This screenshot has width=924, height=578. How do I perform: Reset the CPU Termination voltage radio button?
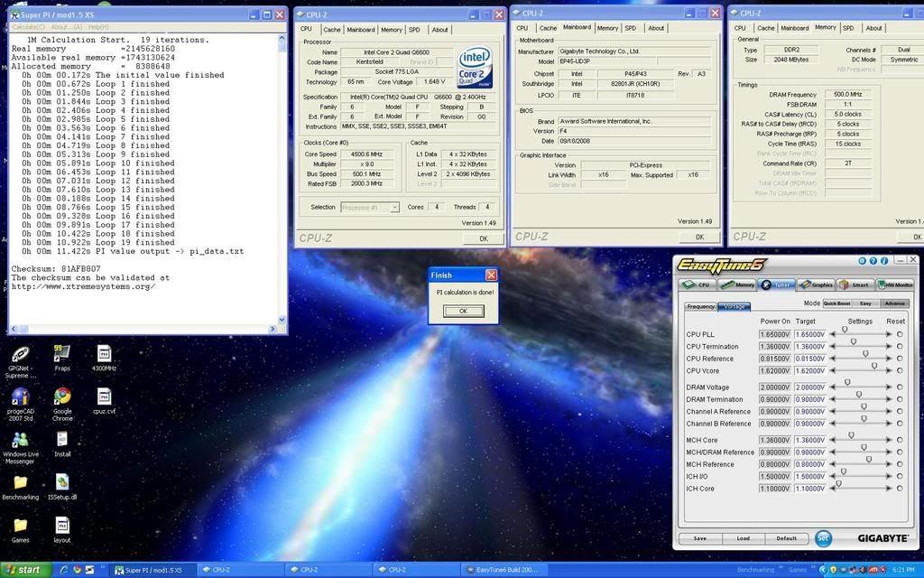coord(900,347)
